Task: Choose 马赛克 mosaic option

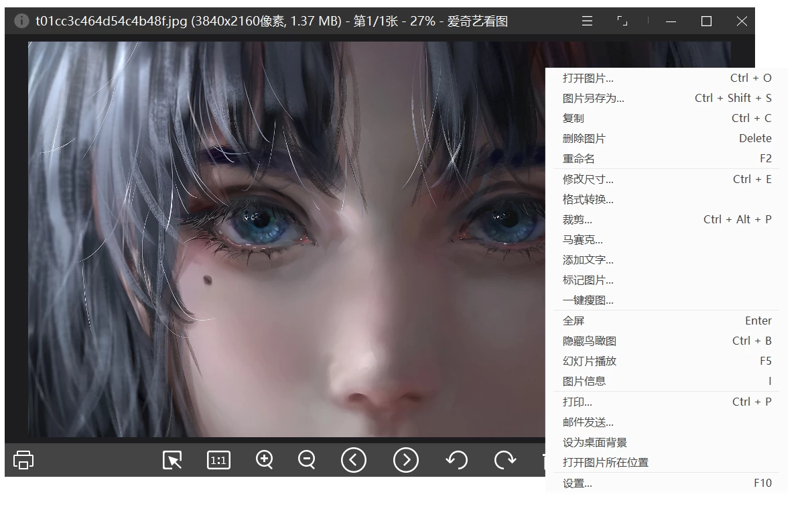Action: click(x=584, y=239)
